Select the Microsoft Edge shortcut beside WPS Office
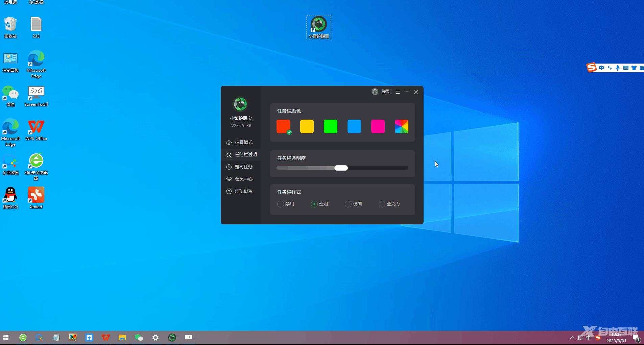 click(10, 132)
